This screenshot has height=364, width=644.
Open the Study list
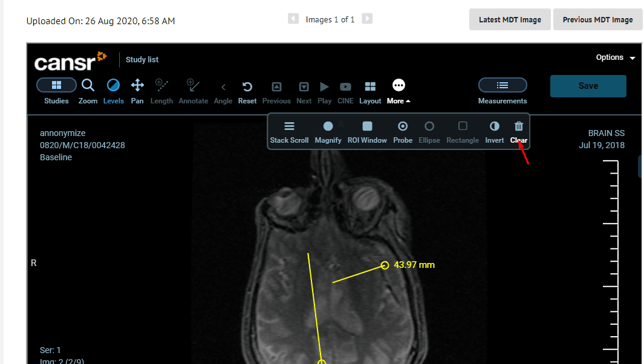[x=141, y=59]
